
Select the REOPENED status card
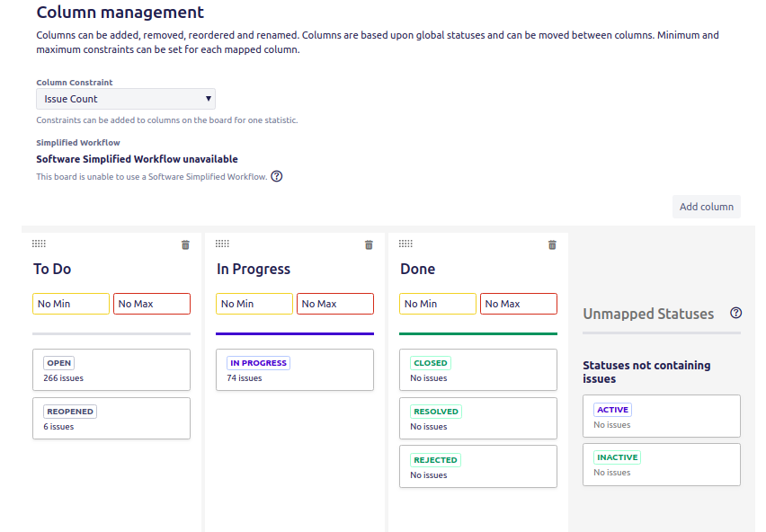click(111, 418)
